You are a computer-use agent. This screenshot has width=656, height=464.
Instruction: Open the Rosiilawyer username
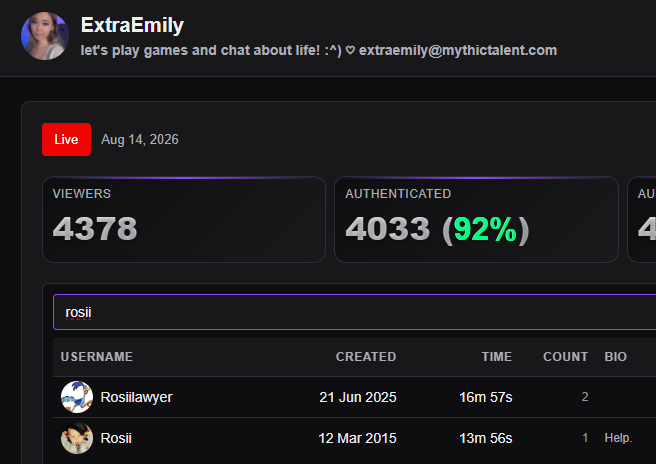[136, 397]
